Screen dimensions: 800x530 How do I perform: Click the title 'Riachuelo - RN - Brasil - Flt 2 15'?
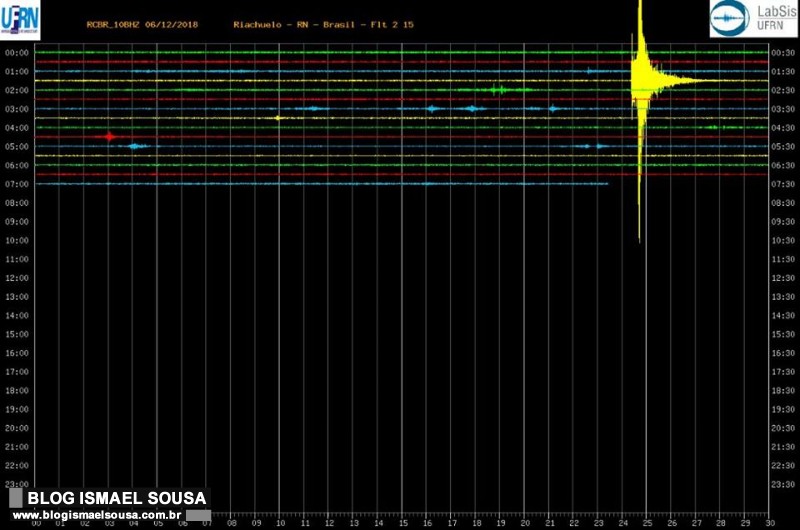coord(323,24)
